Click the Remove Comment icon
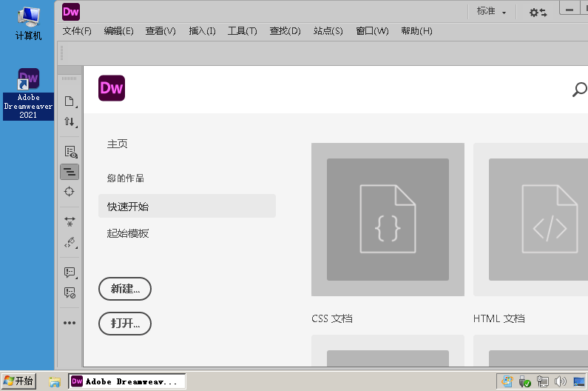Viewport: 588px width, 391px height. [70, 293]
